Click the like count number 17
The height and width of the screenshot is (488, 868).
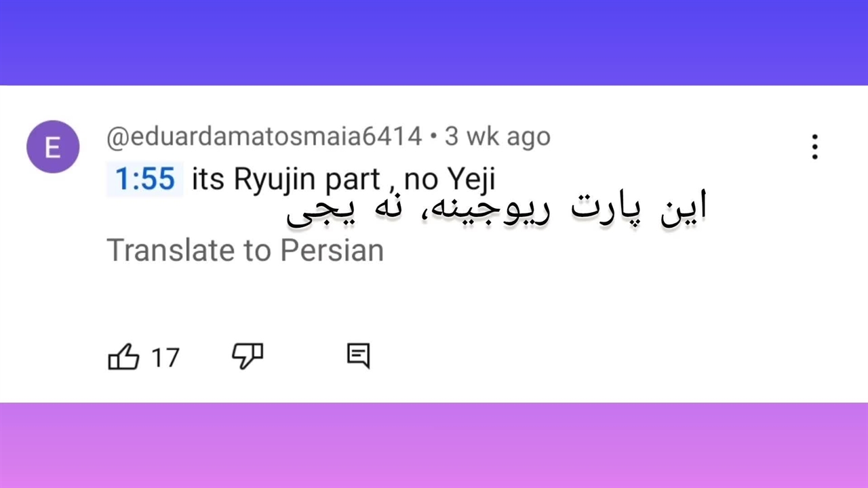point(165,357)
